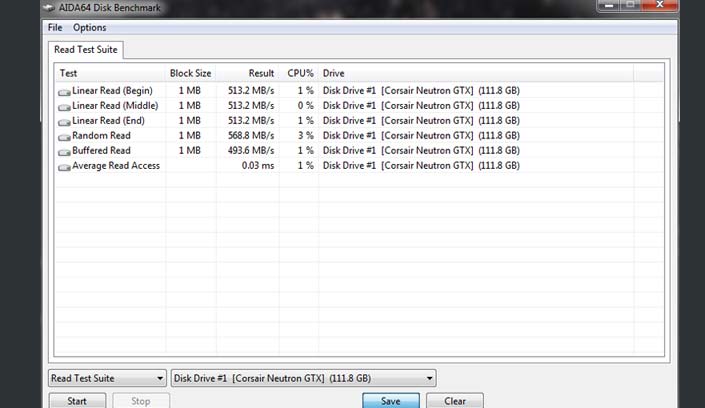
Task: Select the Linear Read (End) drive icon
Action: point(65,121)
